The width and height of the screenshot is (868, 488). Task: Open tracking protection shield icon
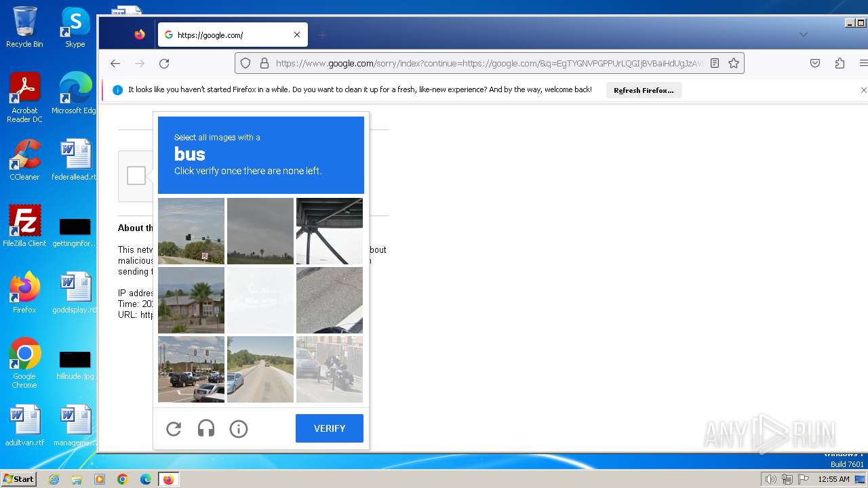[x=245, y=63]
